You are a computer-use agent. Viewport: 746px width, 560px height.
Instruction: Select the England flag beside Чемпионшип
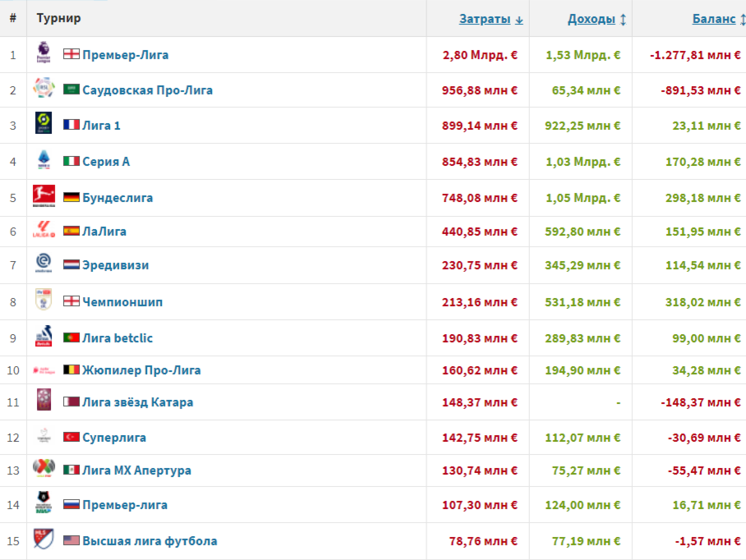(71, 301)
